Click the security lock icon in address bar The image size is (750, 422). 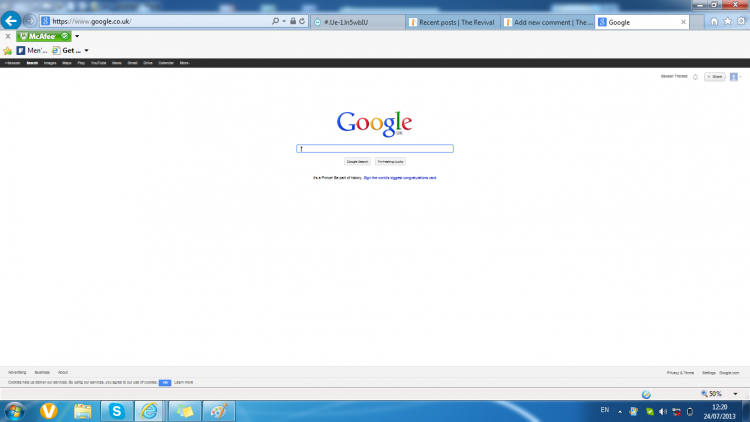click(x=293, y=21)
